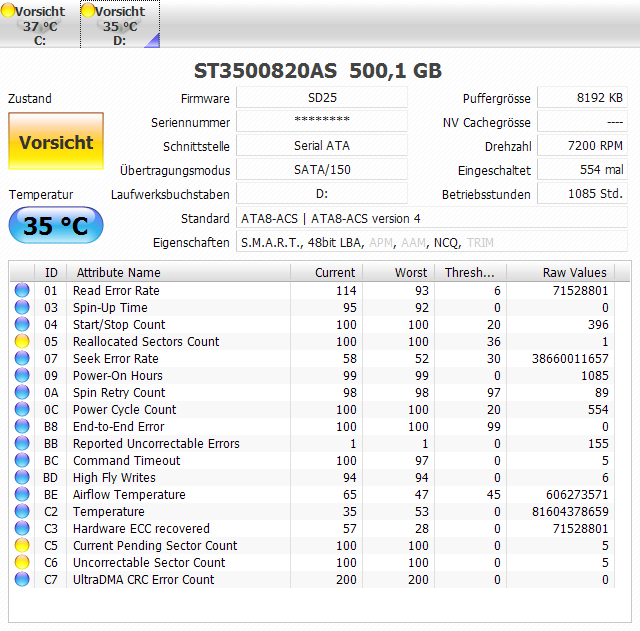Click the yellow orb for Uncorrectable Sector Count
The height and width of the screenshot is (631, 640).
pos(22,562)
